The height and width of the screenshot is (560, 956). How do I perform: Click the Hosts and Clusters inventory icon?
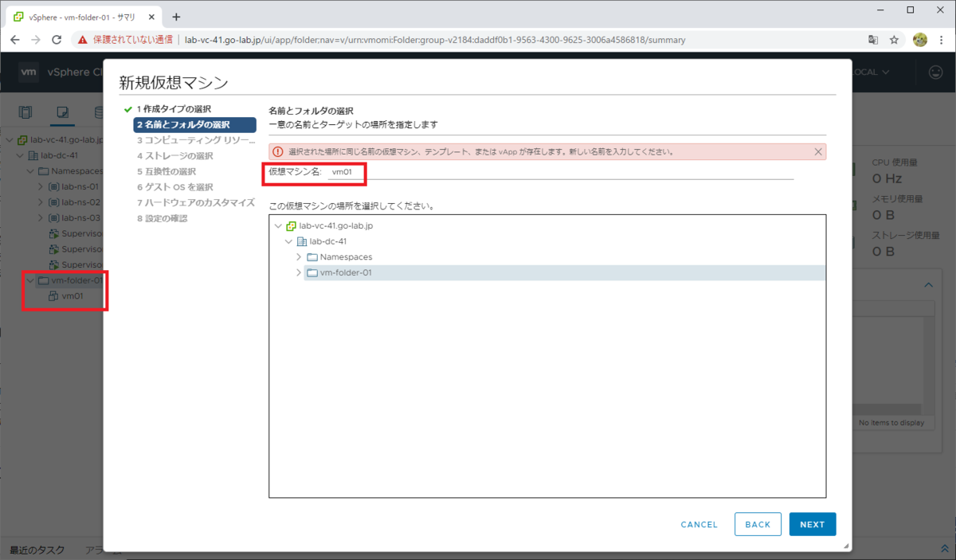pos(25,112)
